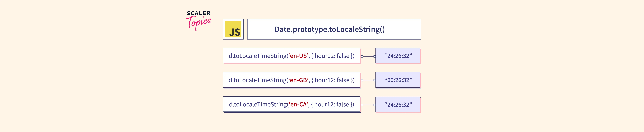Viewport: 644px width, 132px height.
Task: Click "24:26:32" result box for en-CA
Action: (x=398, y=105)
